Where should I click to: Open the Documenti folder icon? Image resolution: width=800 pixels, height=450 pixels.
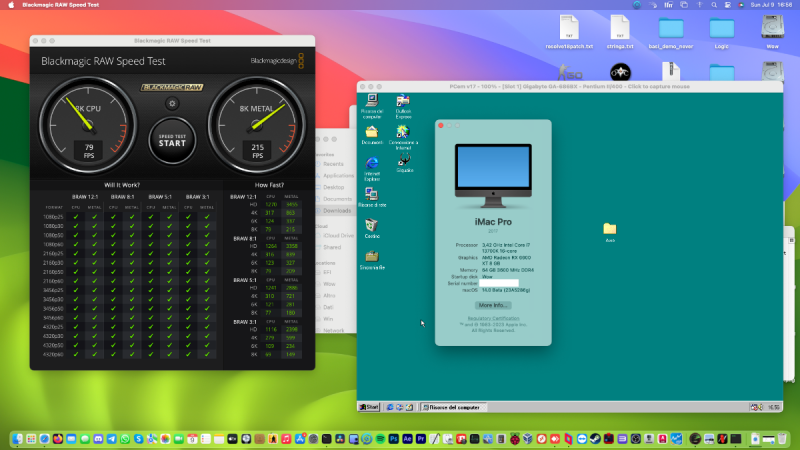coord(372,132)
